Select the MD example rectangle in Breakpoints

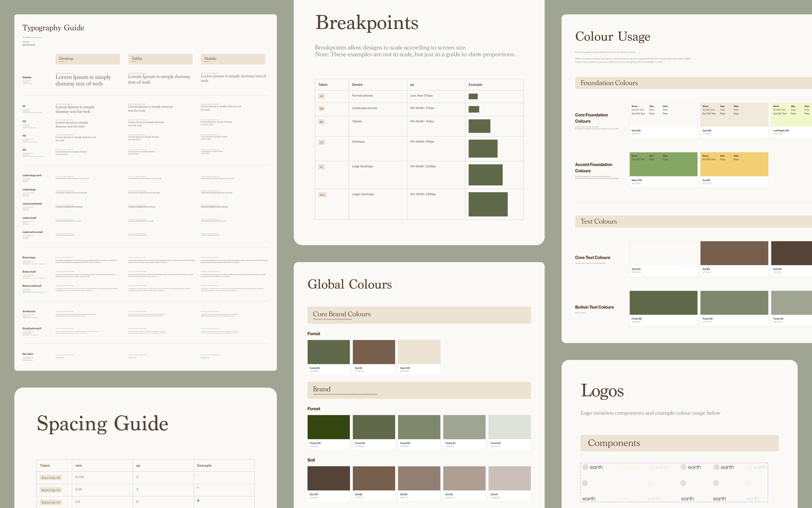coord(479,126)
